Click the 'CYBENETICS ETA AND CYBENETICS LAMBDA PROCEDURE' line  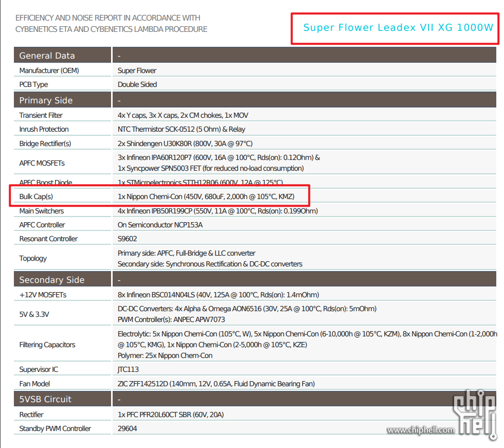(111, 29)
